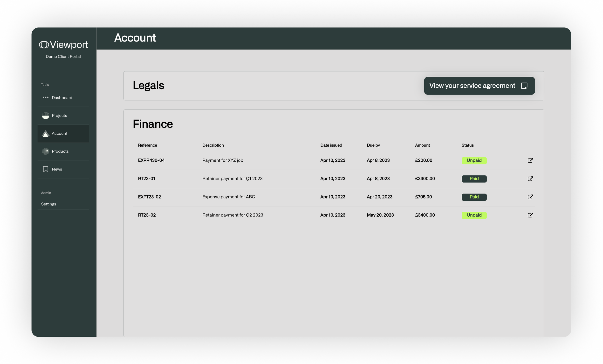603x364 pixels.
Task: Click the Account pyramid icon
Action: pos(46,133)
